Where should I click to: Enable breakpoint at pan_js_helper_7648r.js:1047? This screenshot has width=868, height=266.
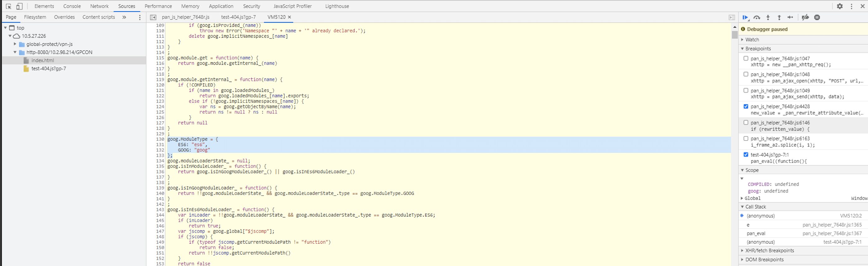(x=746, y=58)
